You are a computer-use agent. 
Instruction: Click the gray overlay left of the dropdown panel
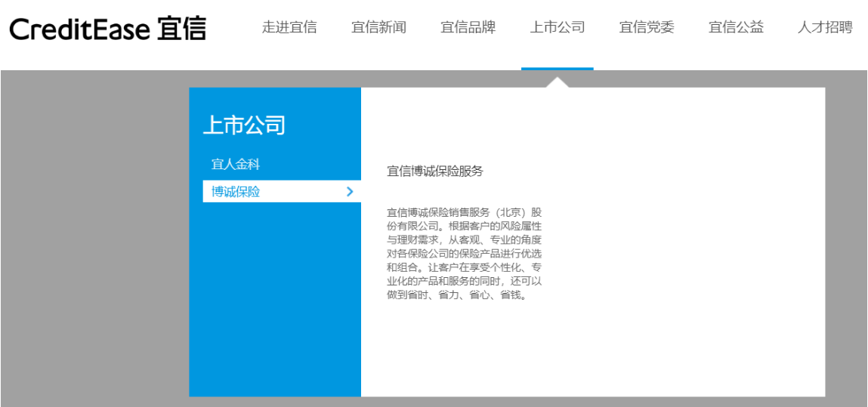[94, 242]
